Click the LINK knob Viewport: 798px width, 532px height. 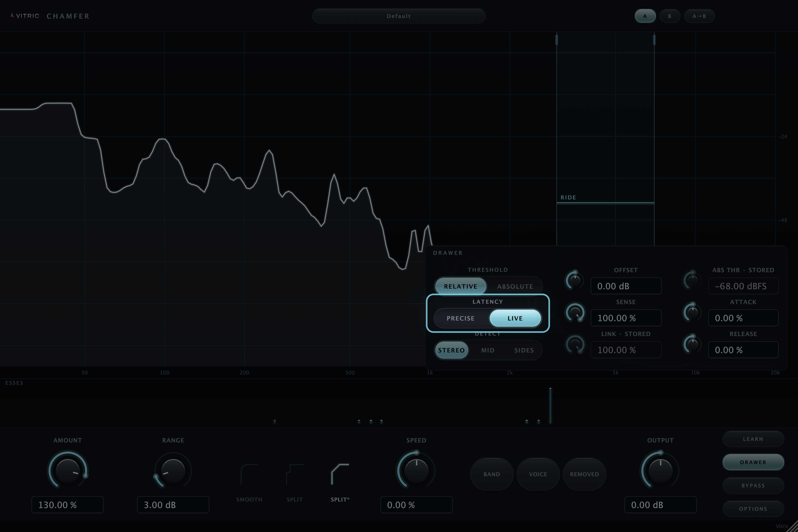point(575,344)
